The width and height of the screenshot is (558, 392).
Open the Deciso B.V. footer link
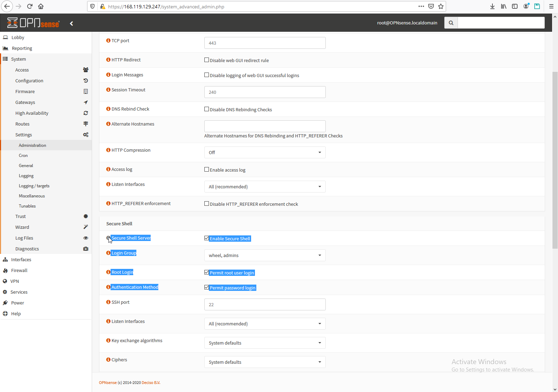point(151,383)
